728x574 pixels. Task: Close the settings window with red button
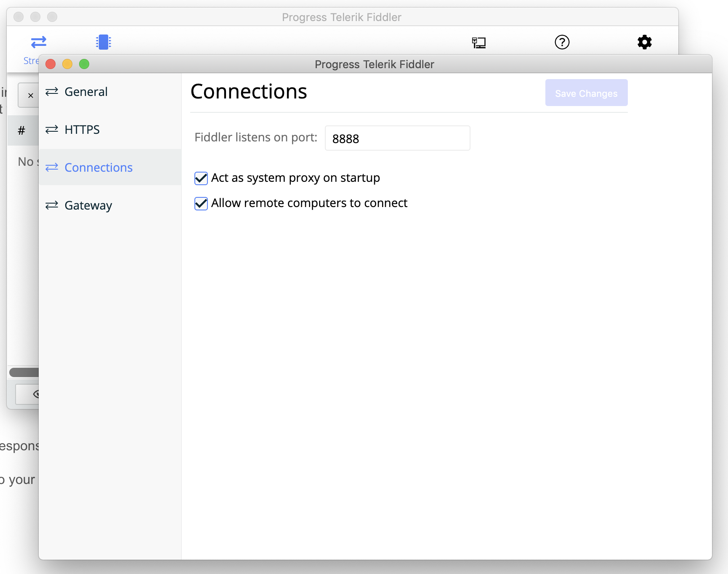point(50,64)
